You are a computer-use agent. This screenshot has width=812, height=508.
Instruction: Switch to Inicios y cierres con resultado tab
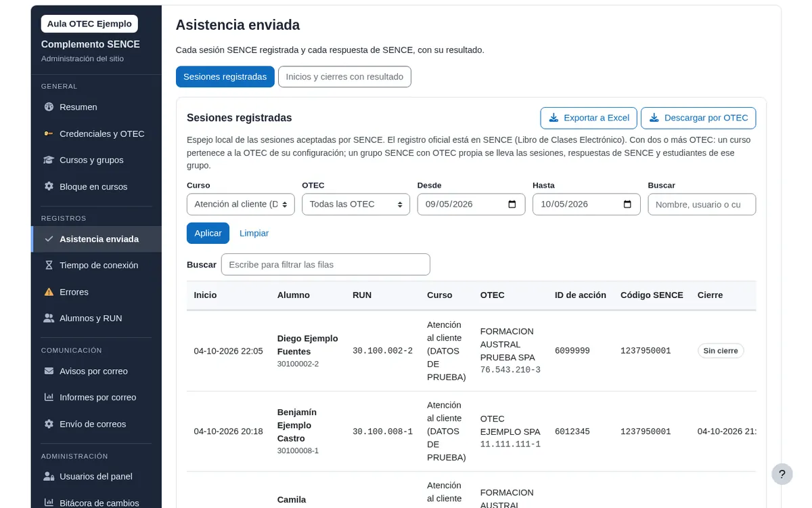coord(344,77)
